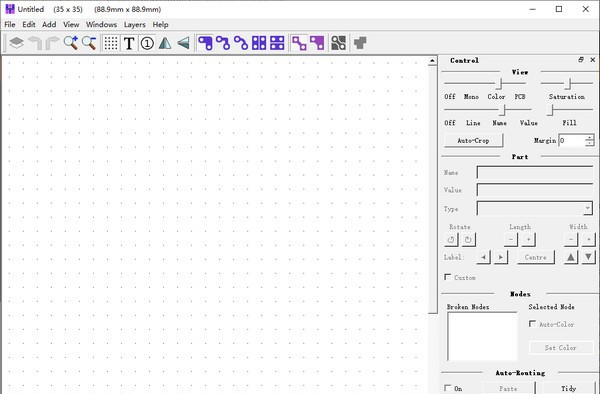This screenshot has height=394, width=600.
Task: Click the part Name input field
Action: tap(535, 173)
